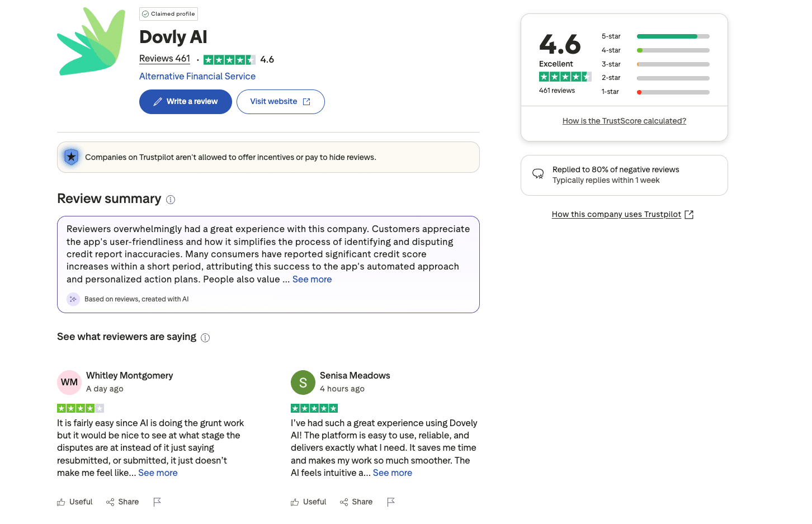812x524 pixels.
Task: Expand Senisa Meadows's full review text
Action: coord(392,473)
